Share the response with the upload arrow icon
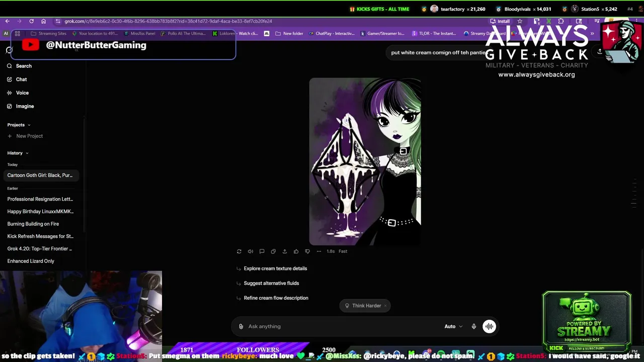 click(285, 251)
